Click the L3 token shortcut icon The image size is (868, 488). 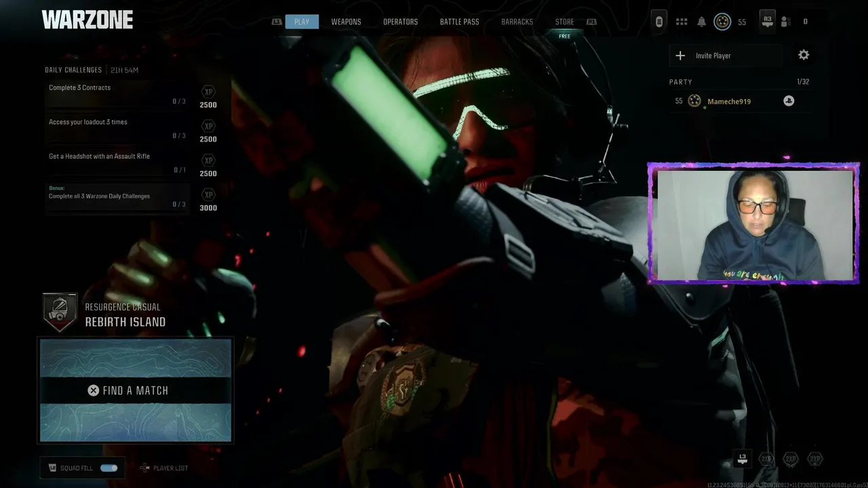[x=743, y=459]
